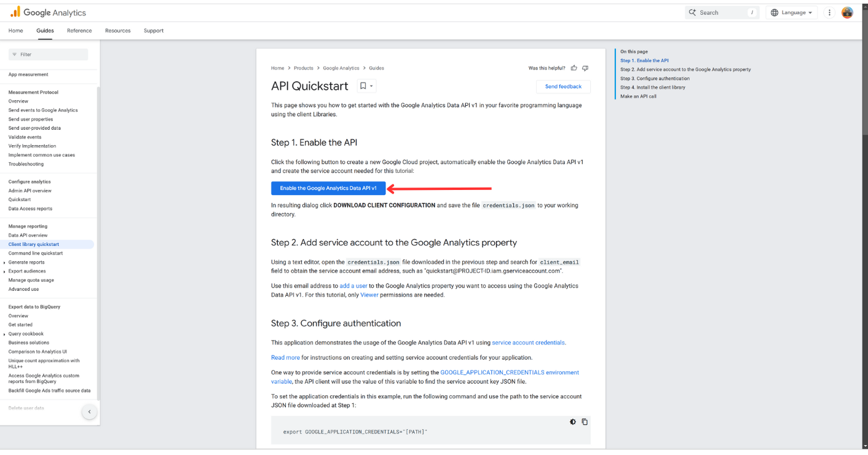Image resolution: width=868 pixels, height=455 pixels.
Task: Jump to Step 2 in On this page
Action: pyautogui.click(x=685, y=69)
